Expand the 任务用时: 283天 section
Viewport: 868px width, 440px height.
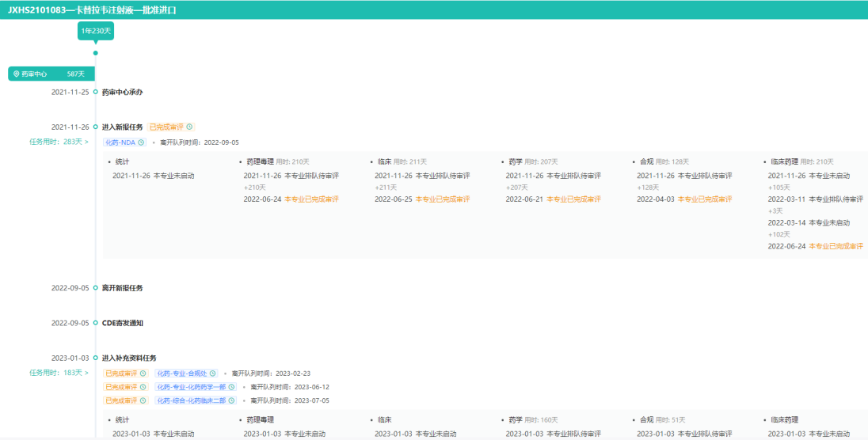tap(59, 142)
